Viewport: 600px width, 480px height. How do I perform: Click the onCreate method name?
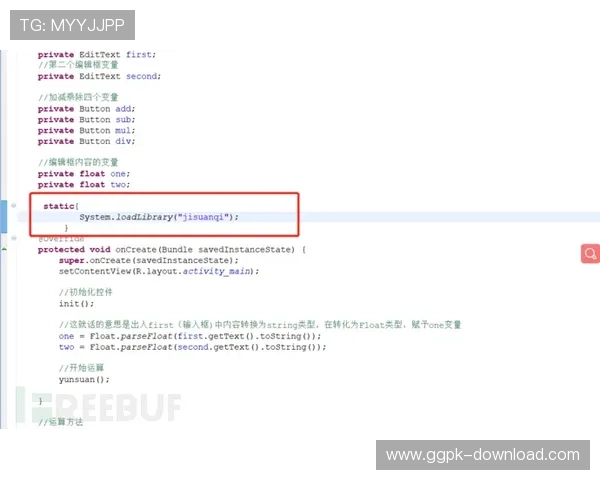[x=138, y=250]
